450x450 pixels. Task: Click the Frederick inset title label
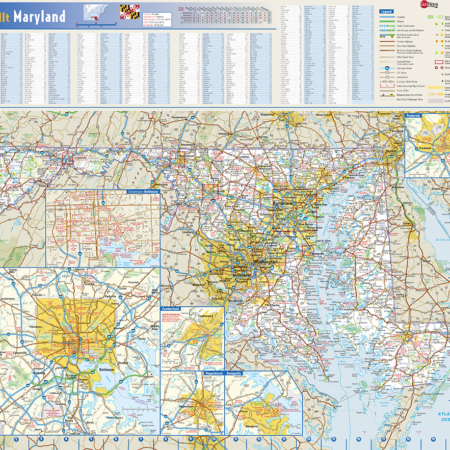point(413,115)
